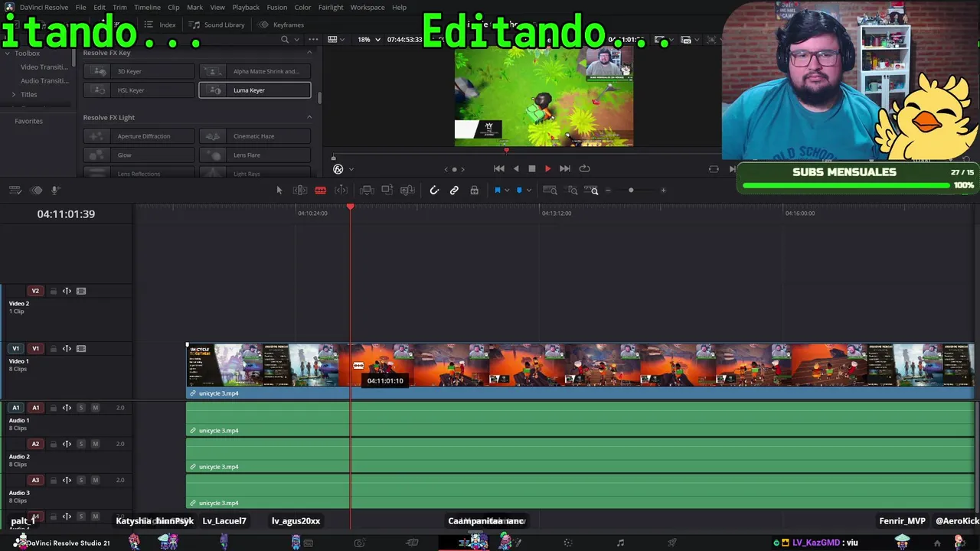The height and width of the screenshot is (551, 980).
Task: Toggle timeline Snapping magnet icon
Action: (434, 191)
